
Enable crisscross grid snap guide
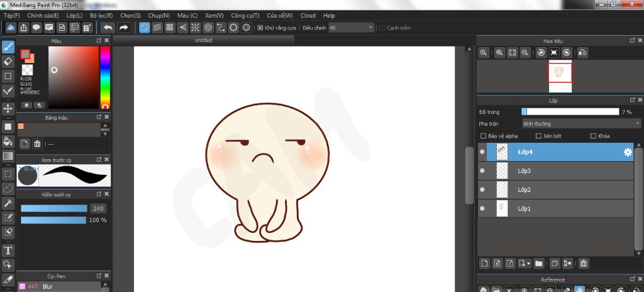click(x=170, y=28)
